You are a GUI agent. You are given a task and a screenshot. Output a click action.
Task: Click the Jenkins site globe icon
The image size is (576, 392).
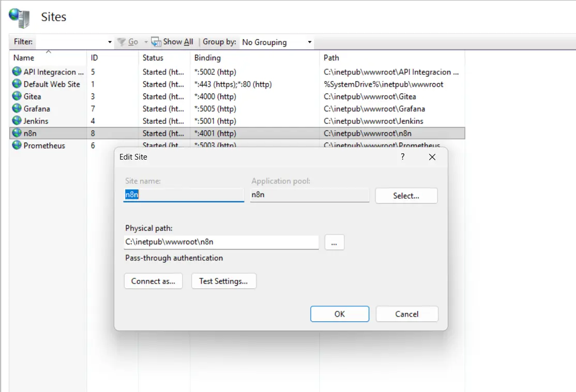point(17,121)
